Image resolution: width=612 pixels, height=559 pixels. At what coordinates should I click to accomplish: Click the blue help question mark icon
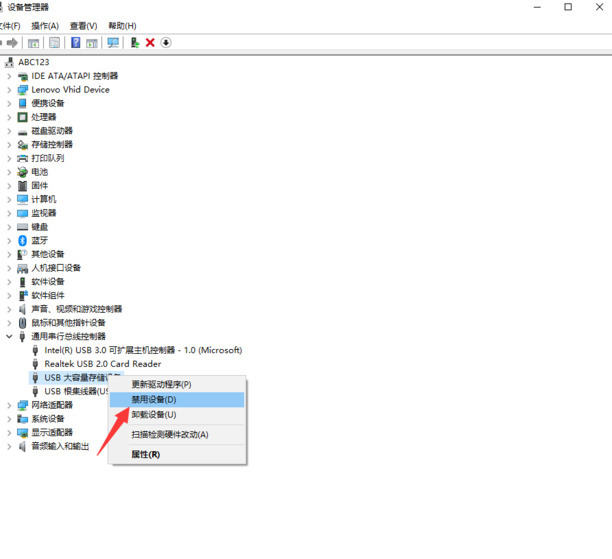pyautogui.click(x=75, y=43)
